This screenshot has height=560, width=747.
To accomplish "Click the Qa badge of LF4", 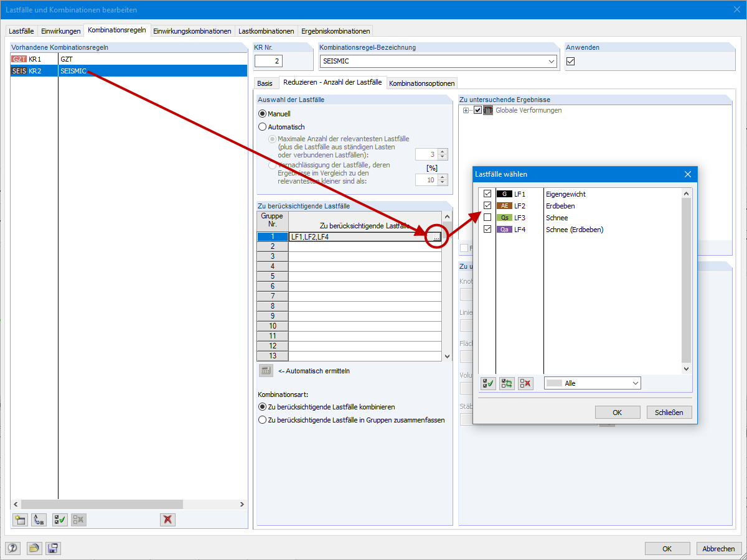I will pos(504,230).
